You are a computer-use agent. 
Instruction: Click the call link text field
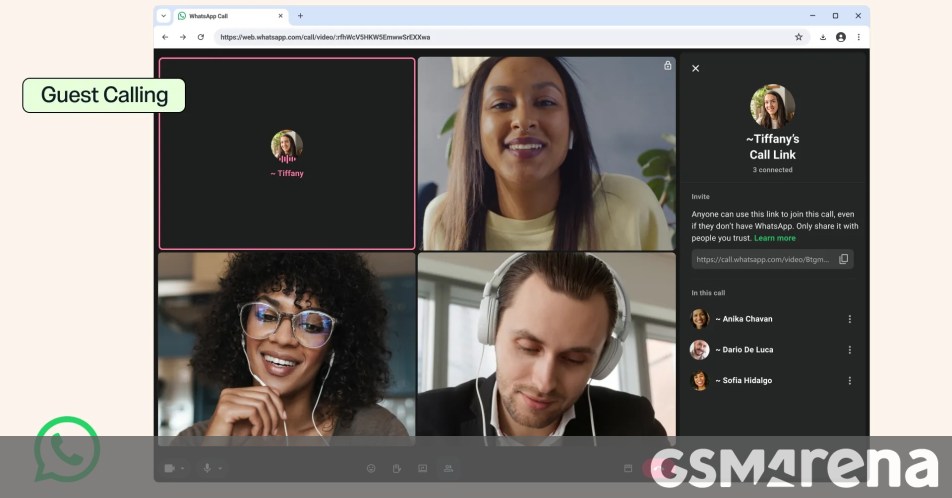point(772,259)
